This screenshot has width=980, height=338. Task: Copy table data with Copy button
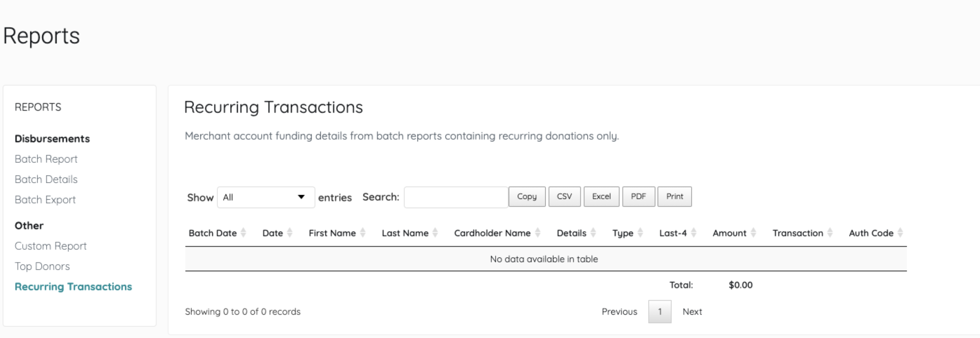[526, 197]
